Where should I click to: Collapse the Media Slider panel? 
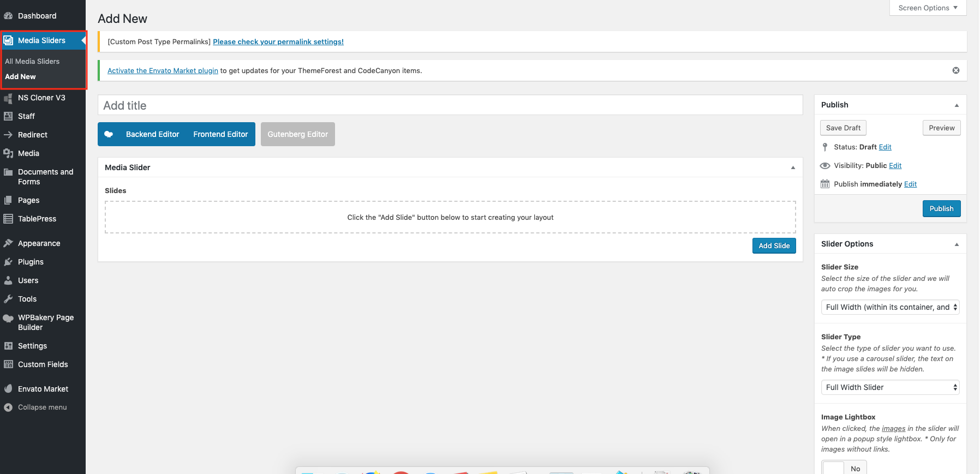click(793, 168)
